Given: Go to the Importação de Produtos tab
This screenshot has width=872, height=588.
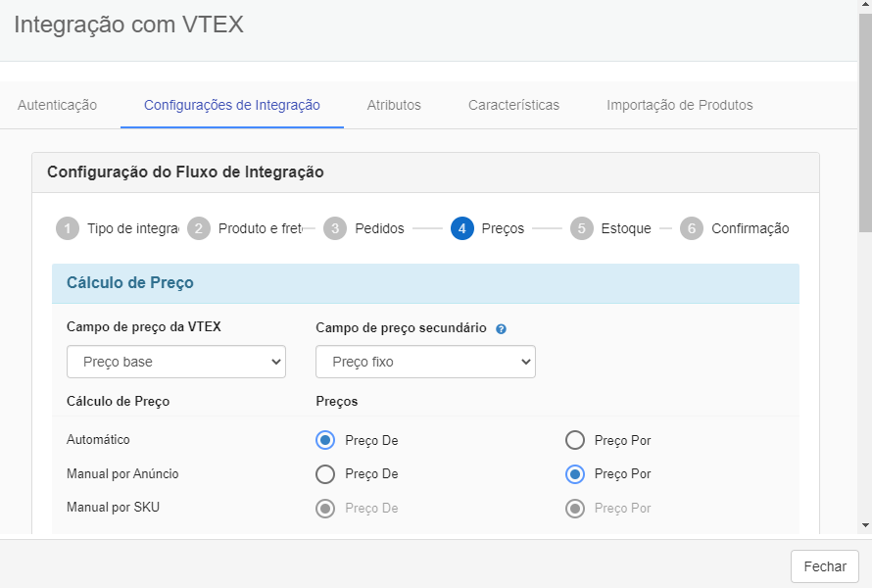Looking at the screenshot, I should click(680, 105).
